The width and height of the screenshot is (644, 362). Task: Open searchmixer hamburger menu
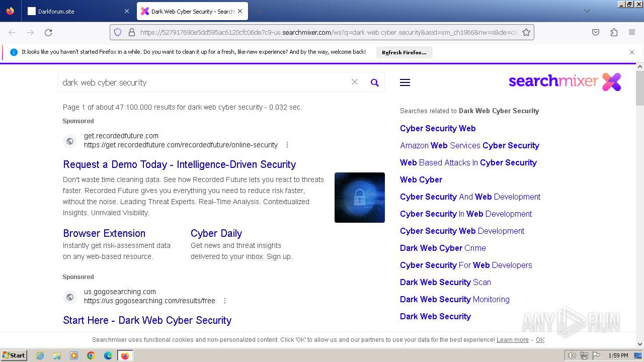pyautogui.click(x=405, y=82)
